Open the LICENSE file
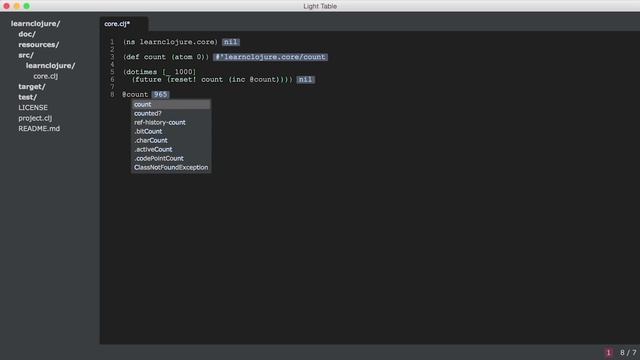Screen dimensions: 640x360 tap(33, 108)
